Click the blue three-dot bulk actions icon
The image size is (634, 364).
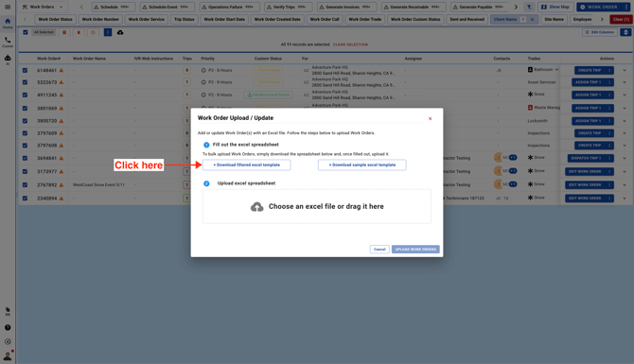click(x=108, y=32)
